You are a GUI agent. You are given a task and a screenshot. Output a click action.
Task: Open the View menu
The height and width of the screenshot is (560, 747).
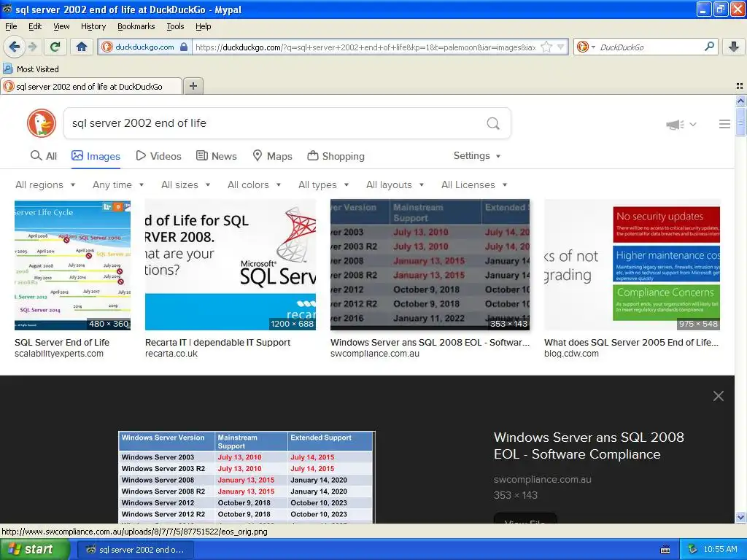[x=61, y=26]
